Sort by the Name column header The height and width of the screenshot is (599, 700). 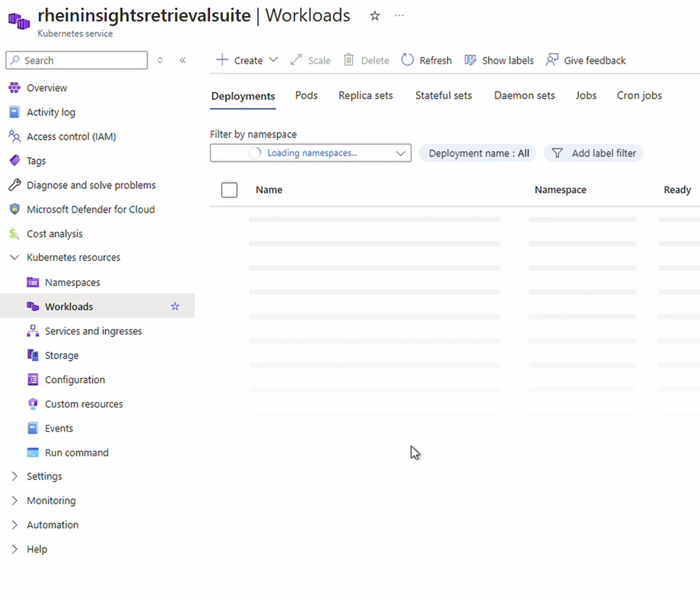pos(269,190)
